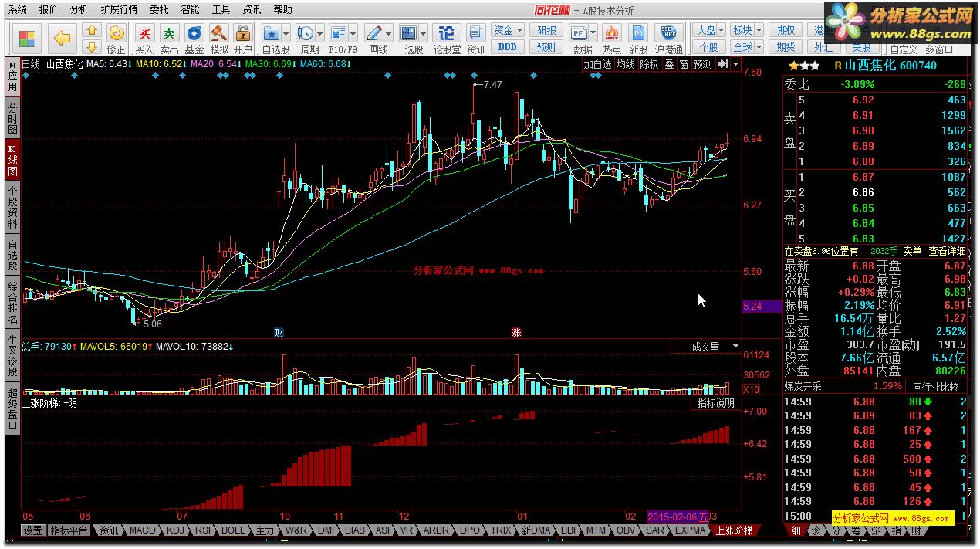Expand the chart header options arrow

735,64
